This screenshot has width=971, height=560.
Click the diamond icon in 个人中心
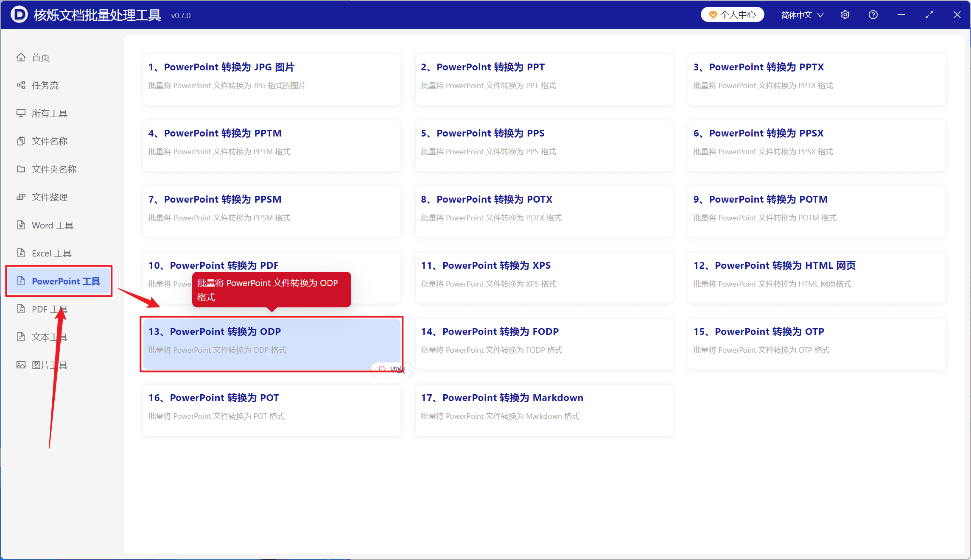point(713,15)
